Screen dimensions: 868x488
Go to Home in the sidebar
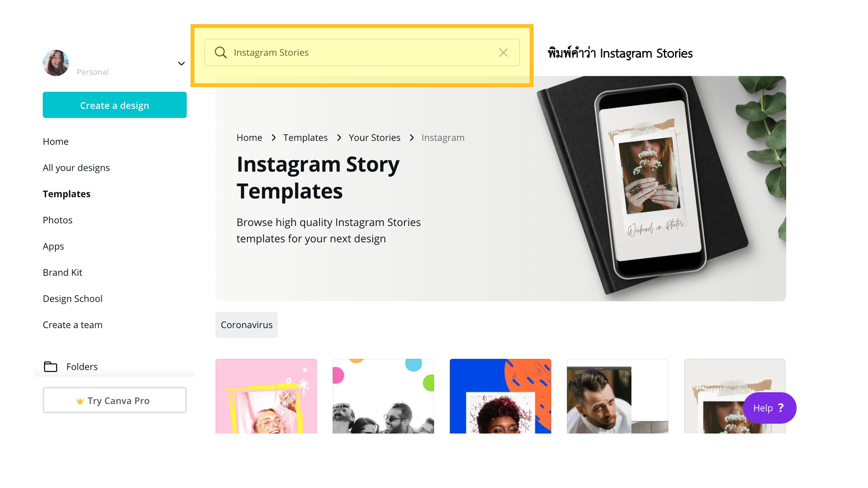[x=56, y=141]
